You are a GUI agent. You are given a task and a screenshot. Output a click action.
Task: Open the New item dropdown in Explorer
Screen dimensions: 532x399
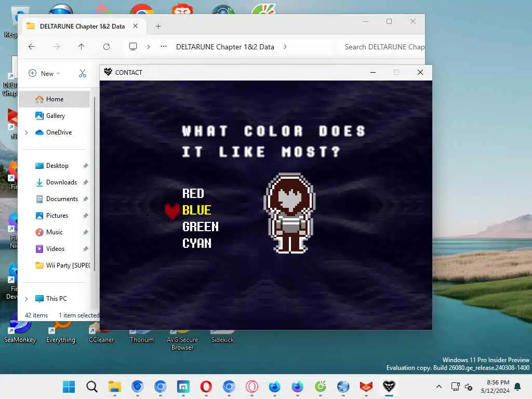point(45,73)
